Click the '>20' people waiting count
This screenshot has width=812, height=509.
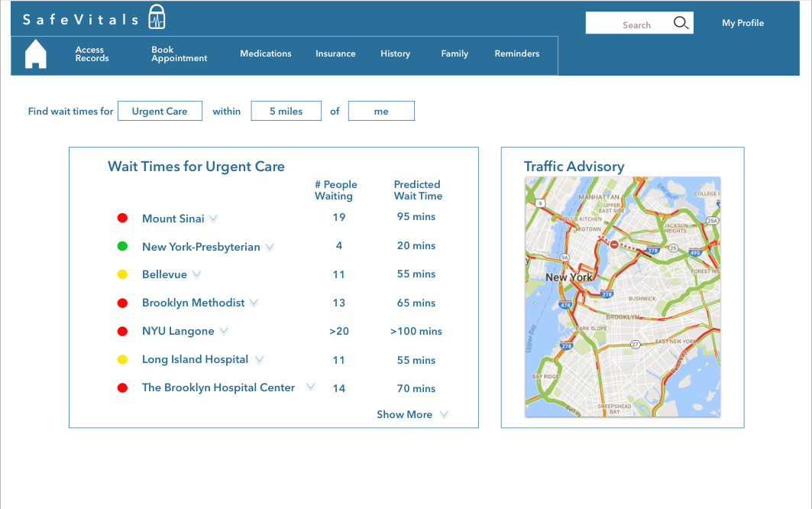338,331
